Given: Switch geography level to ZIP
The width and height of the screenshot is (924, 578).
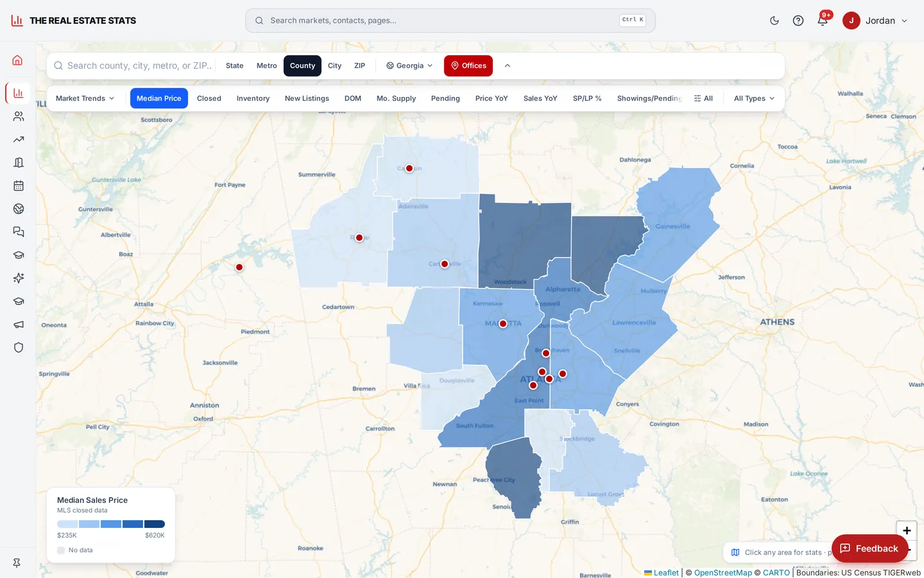Looking at the screenshot, I should coord(360,66).
